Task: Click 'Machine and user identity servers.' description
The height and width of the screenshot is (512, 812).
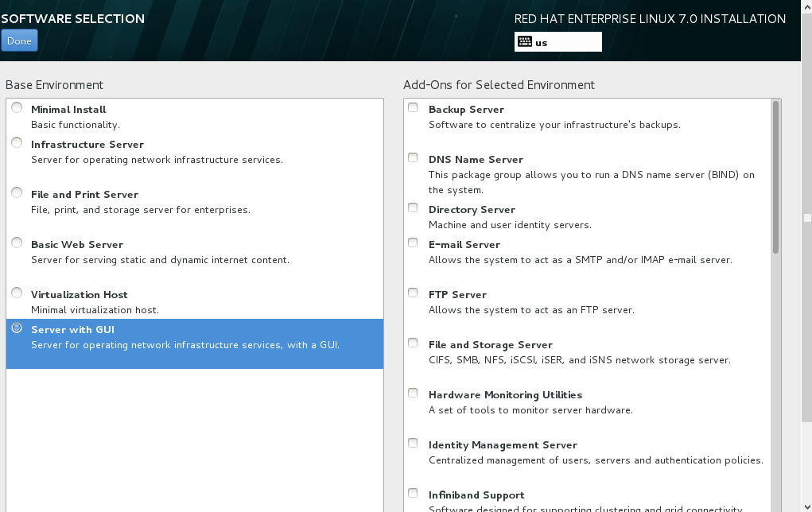Action: pyautogui.click(x=510, y=225)
